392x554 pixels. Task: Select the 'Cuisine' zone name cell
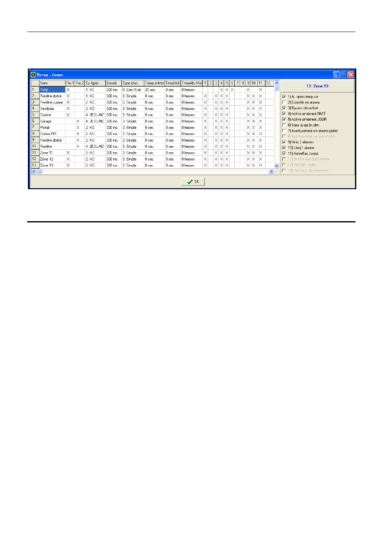(x=52, y=115)
